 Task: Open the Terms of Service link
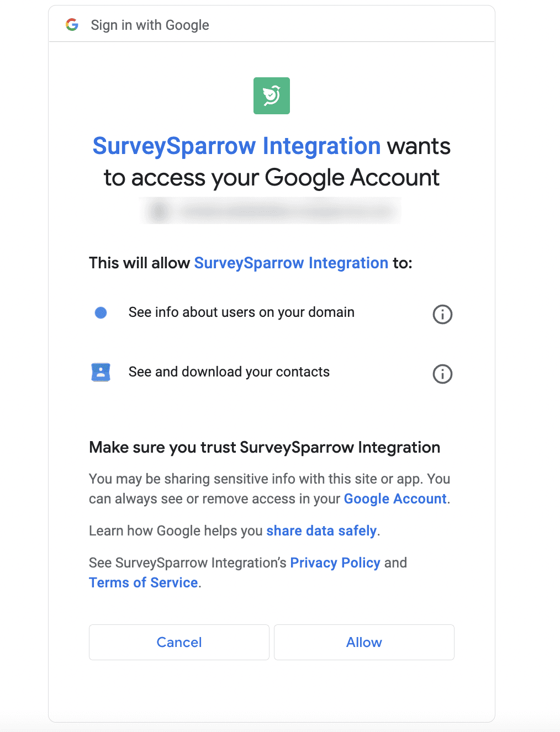click(x=143, y=582)
